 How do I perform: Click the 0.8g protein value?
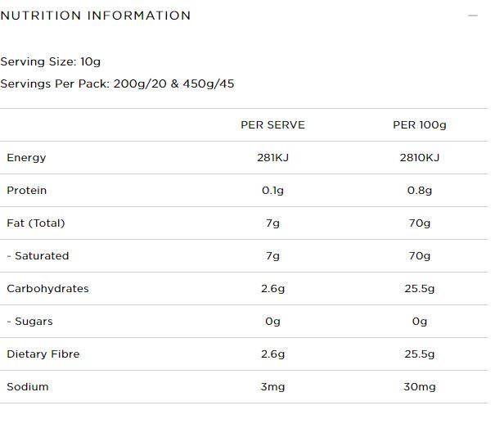tap(419, 191)
